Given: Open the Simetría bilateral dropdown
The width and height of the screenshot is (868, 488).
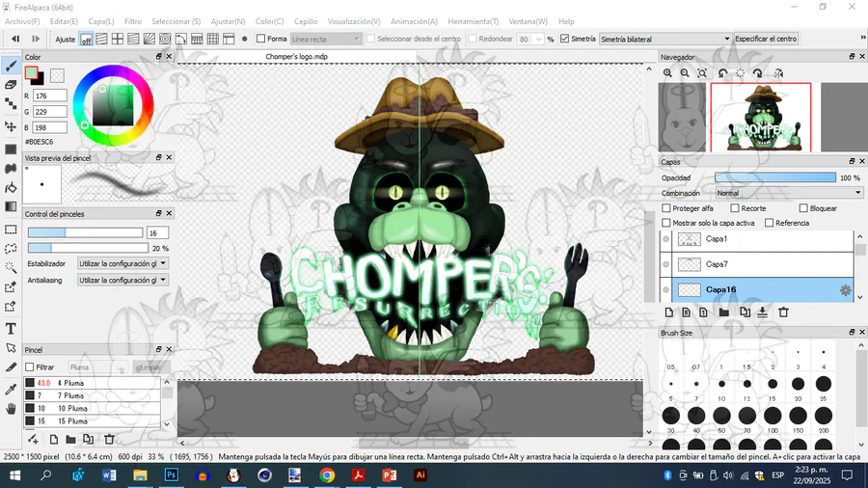Looking at the screenshot, I should click(x=665, y=40).
